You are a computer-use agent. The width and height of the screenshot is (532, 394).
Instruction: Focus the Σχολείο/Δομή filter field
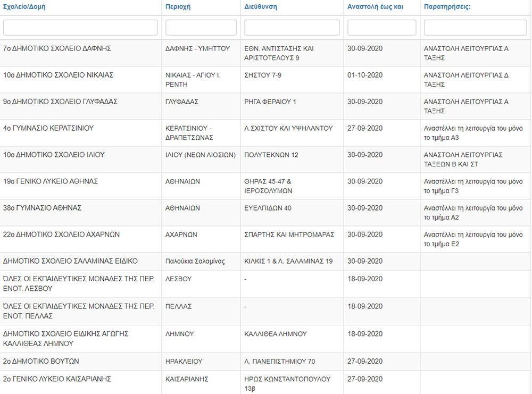click(80, 28)
